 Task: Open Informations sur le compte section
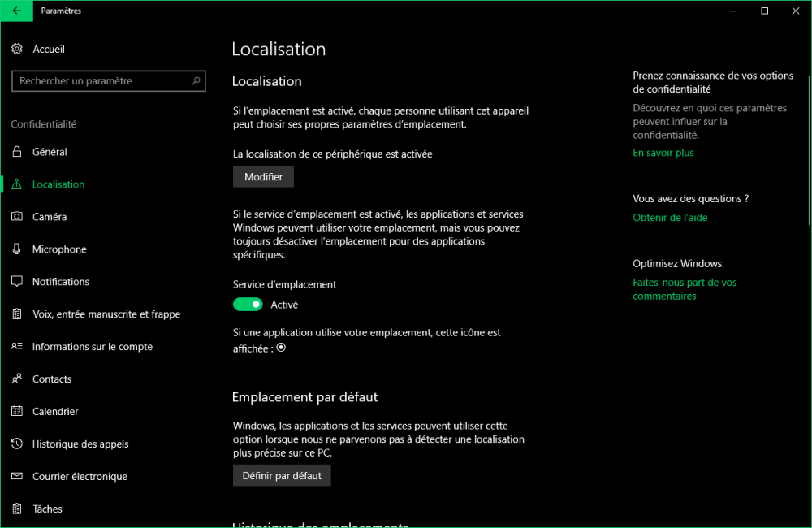92,347
